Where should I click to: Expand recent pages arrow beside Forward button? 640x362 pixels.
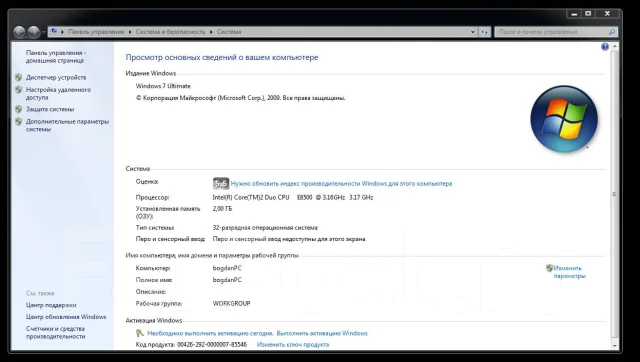click(x=44, y=32)
